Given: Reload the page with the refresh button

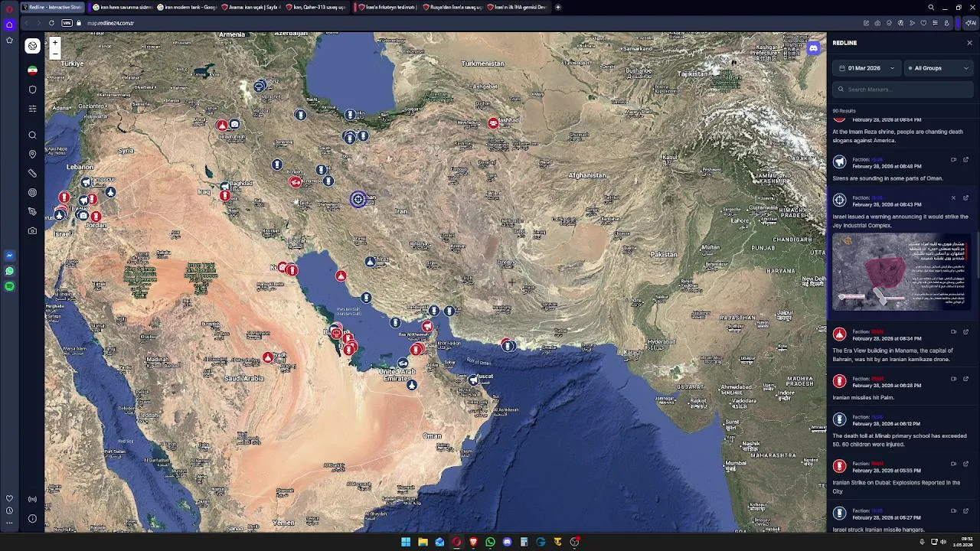Looking at the screenshot, I should [51, 23].
